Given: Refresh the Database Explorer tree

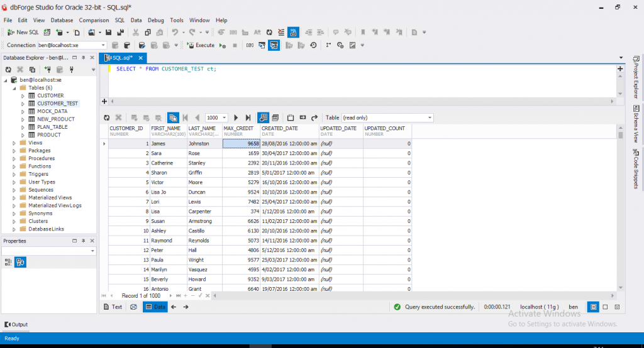Looking at the screenshot, I should [x=8, y=70].
